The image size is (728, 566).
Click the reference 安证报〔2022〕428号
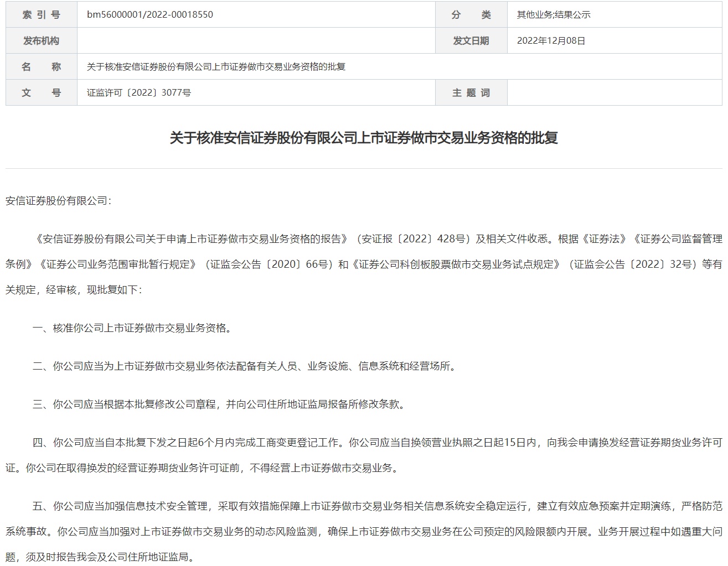[x=413, y=239]
